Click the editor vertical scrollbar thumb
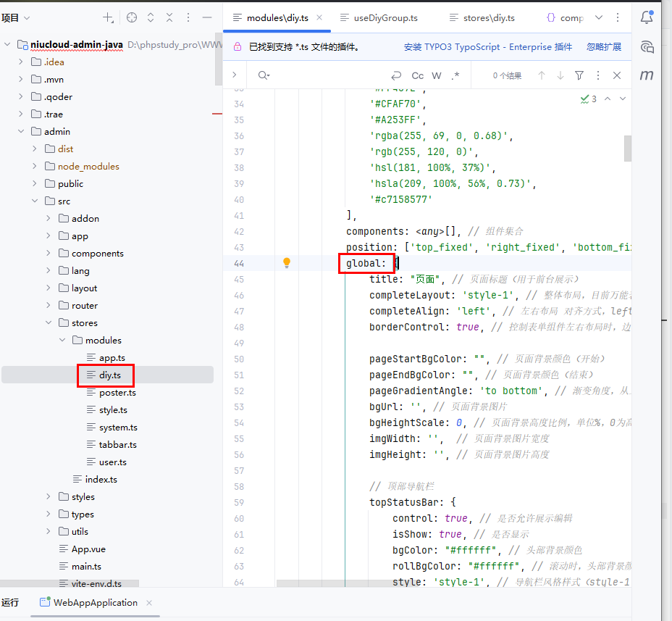Viewport: 672px width, 621px height. click(x=628, y=149)
